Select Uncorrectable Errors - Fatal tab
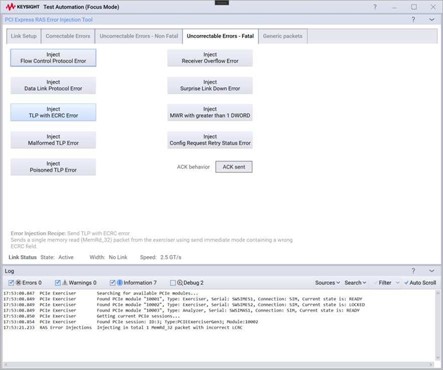443x370 pixels. 220,36
